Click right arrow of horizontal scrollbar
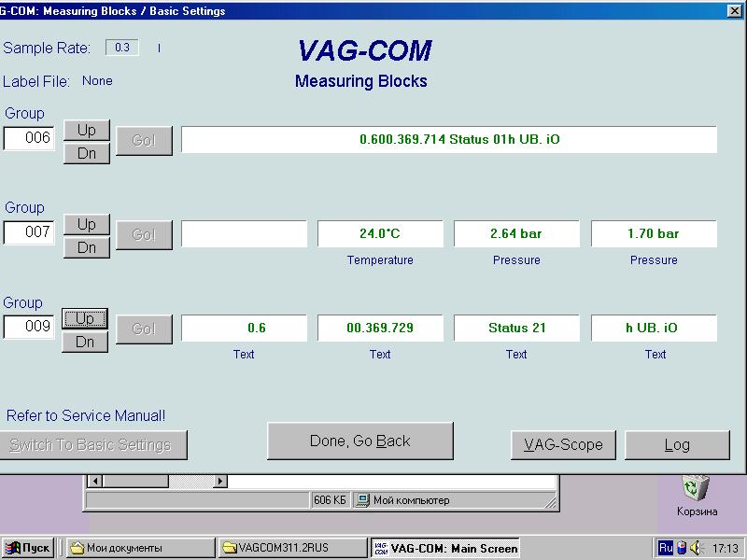Viewport: 747px width, 560px height. pos(221,482)
